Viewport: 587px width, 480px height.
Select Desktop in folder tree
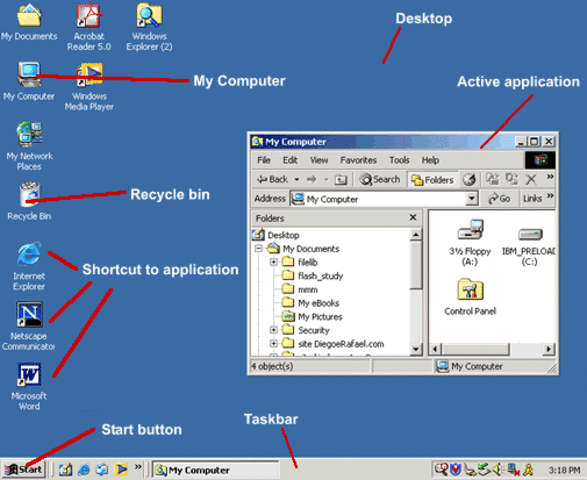pos(276,235)
